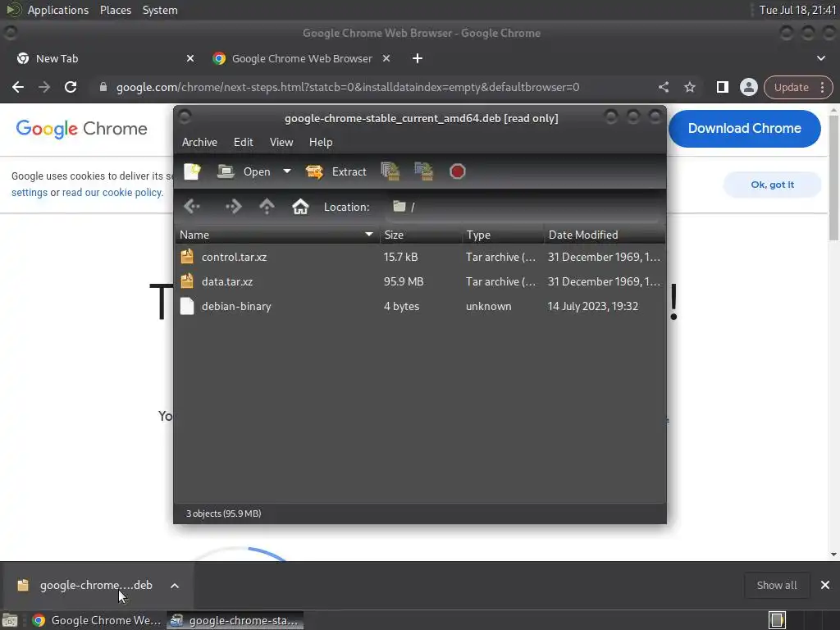The width and height of the screenshot is (840, 630).
Task: Go back in Chrome
Action: click(x=18, y=87)
